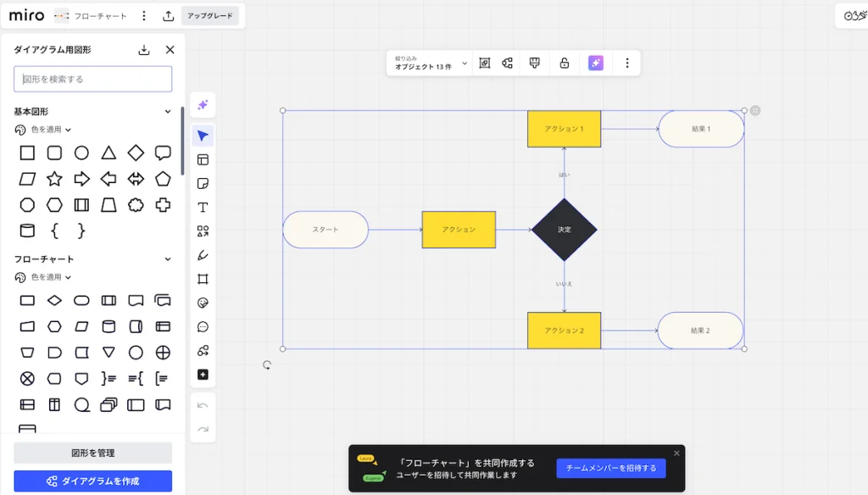
Task: Click チームメンバーを招待する button
Action: pyautogui.click(x=611, y=469)
